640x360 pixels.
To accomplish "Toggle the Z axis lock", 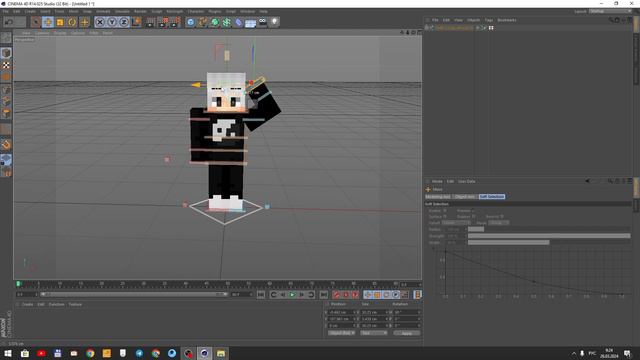I will pyautogui.click(x=124, y=22).
